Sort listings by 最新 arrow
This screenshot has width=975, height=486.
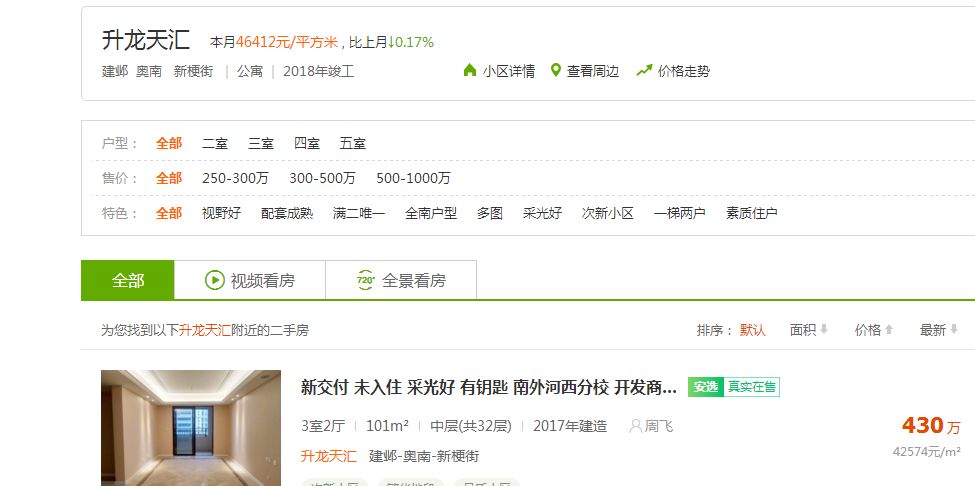[953, 330]
